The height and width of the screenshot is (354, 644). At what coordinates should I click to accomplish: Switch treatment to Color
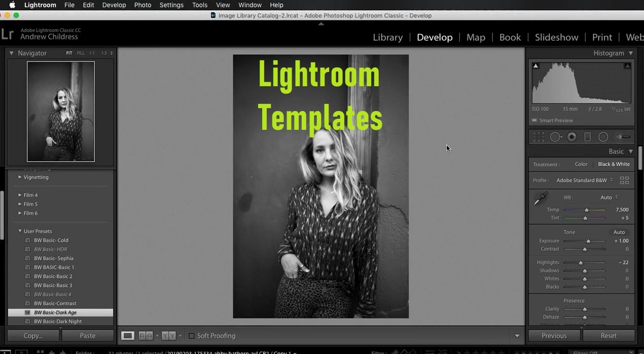tap(581, 164)
